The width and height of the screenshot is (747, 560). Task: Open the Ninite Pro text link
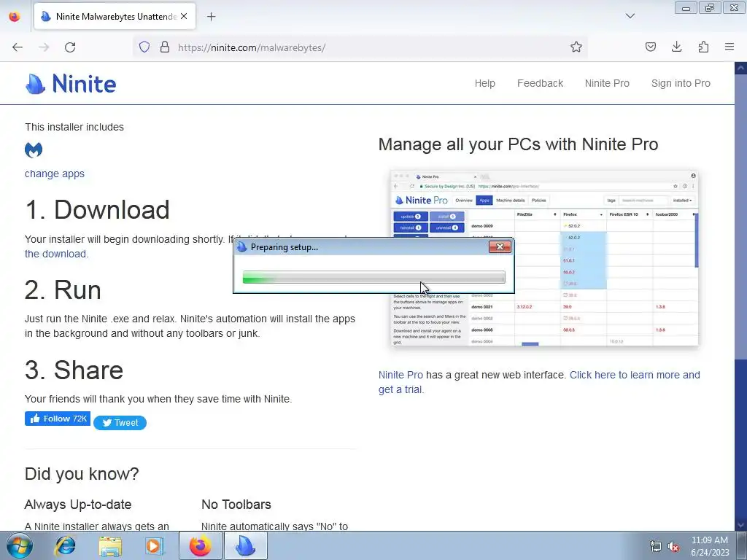(x=400, y=375)
